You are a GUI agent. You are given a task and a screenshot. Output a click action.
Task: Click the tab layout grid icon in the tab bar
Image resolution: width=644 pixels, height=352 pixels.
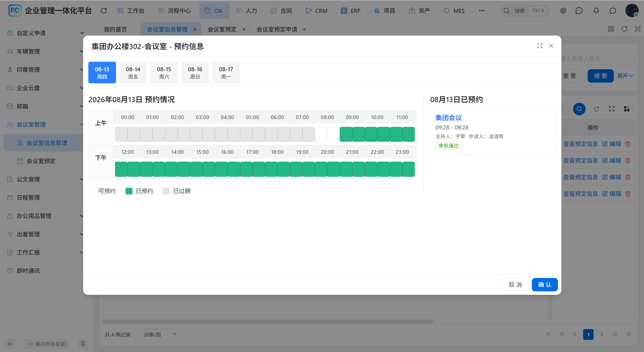coord(611,29)
